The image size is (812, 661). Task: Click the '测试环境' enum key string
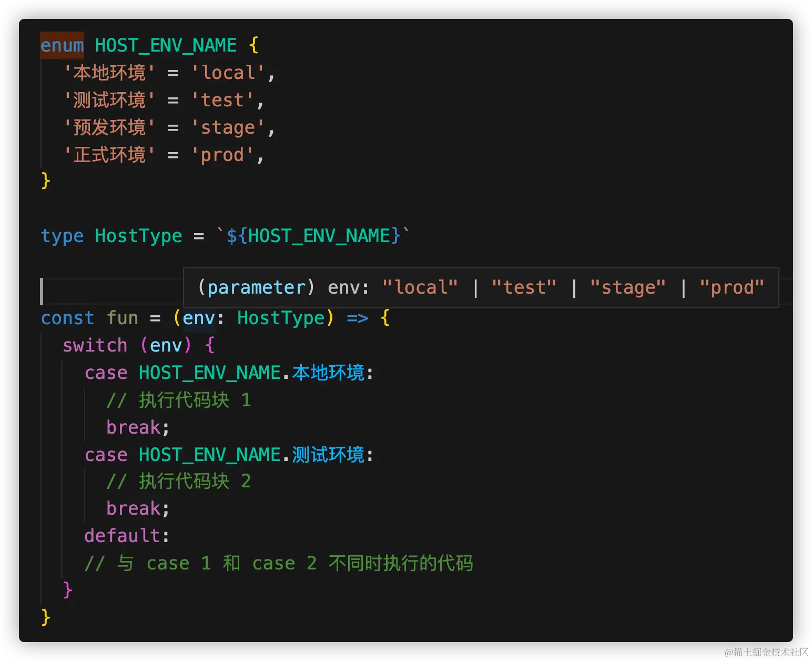[x=109, y=100]
